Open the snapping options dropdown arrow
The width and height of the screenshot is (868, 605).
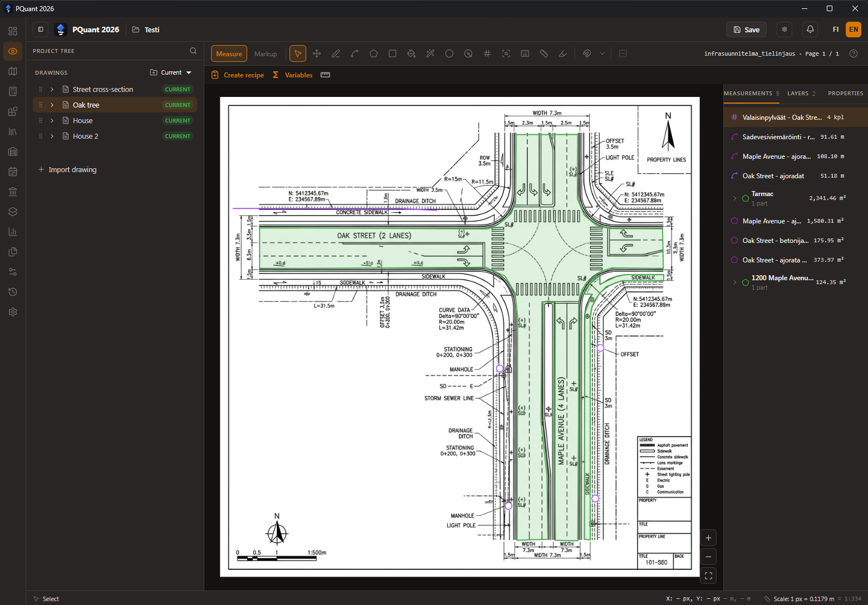pyautogui.click(x=602, y=54)
